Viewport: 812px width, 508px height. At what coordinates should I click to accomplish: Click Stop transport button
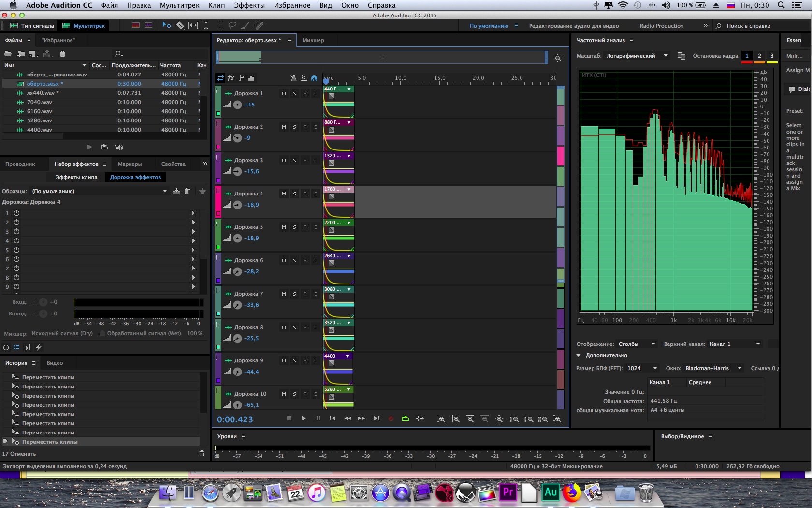pos(289,418)
